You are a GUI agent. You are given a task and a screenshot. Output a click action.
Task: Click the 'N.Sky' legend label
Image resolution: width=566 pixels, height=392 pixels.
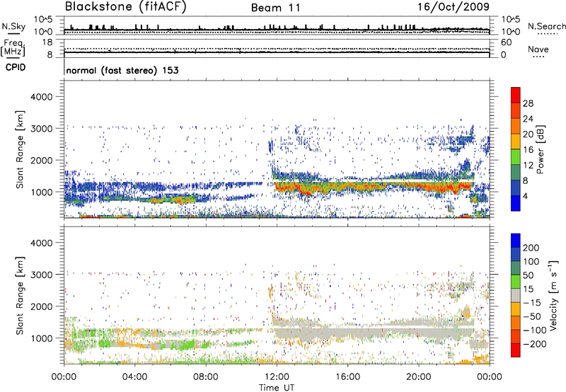click(13, 26)
